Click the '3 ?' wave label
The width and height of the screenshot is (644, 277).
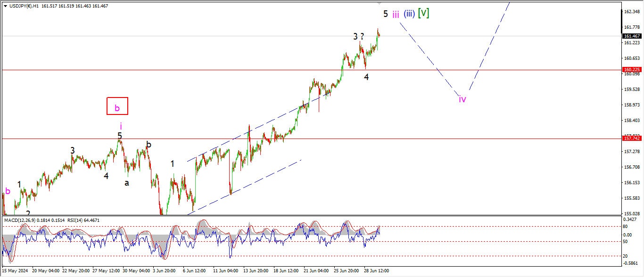[359, 36]
